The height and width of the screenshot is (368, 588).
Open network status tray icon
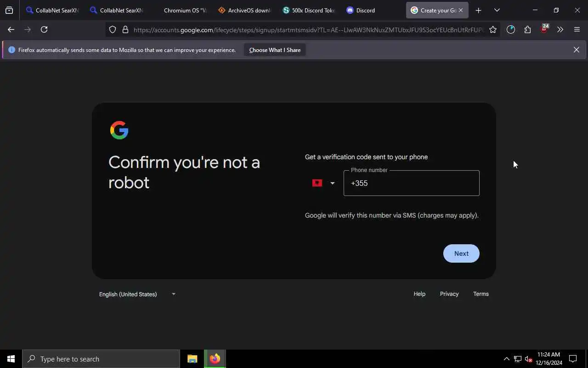pyautogui.click(x=518, y=359)
